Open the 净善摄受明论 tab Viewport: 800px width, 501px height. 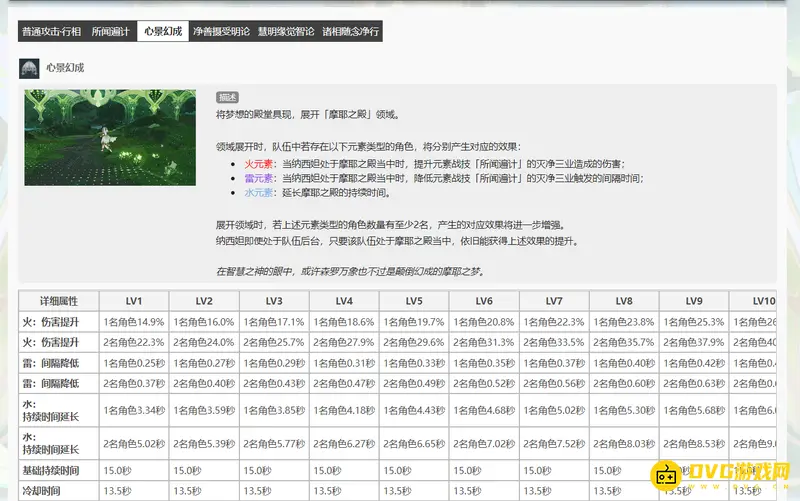[x=221, y=32]
